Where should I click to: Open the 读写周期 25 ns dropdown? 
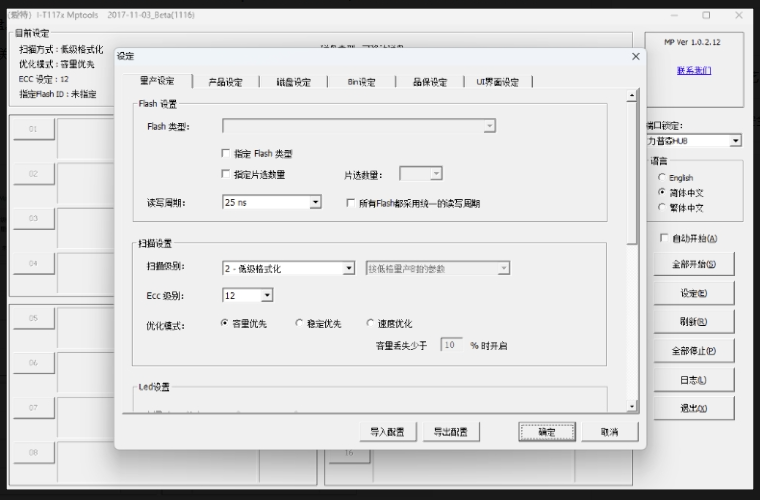click(x=315, y=203)
